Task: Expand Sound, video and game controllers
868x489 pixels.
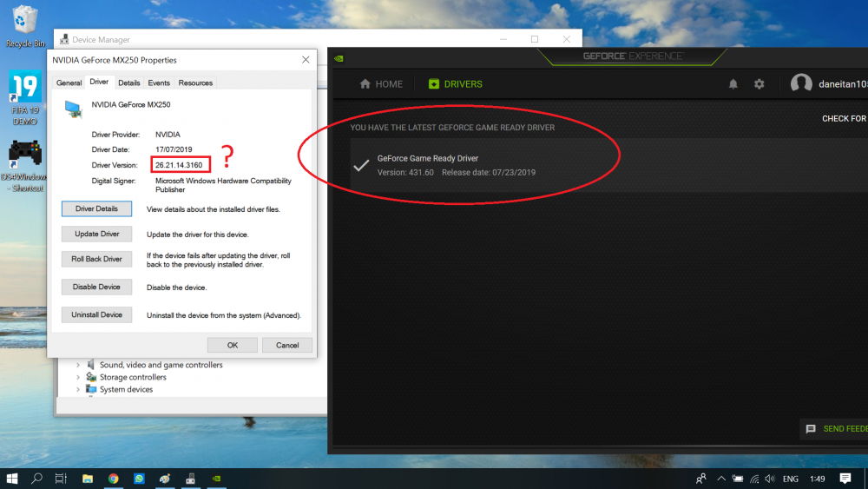Action: pos(78,365)
